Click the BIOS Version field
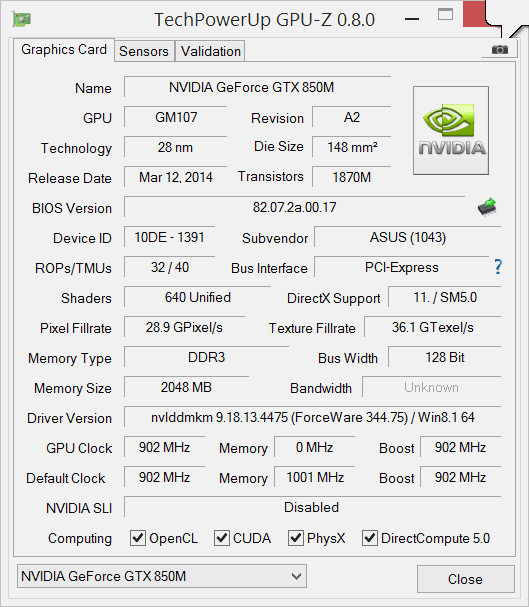 [x=294, y=207]
